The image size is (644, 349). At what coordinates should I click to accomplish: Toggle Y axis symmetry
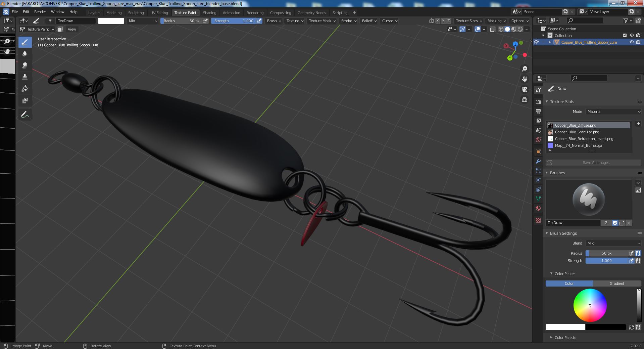(443, 21)
